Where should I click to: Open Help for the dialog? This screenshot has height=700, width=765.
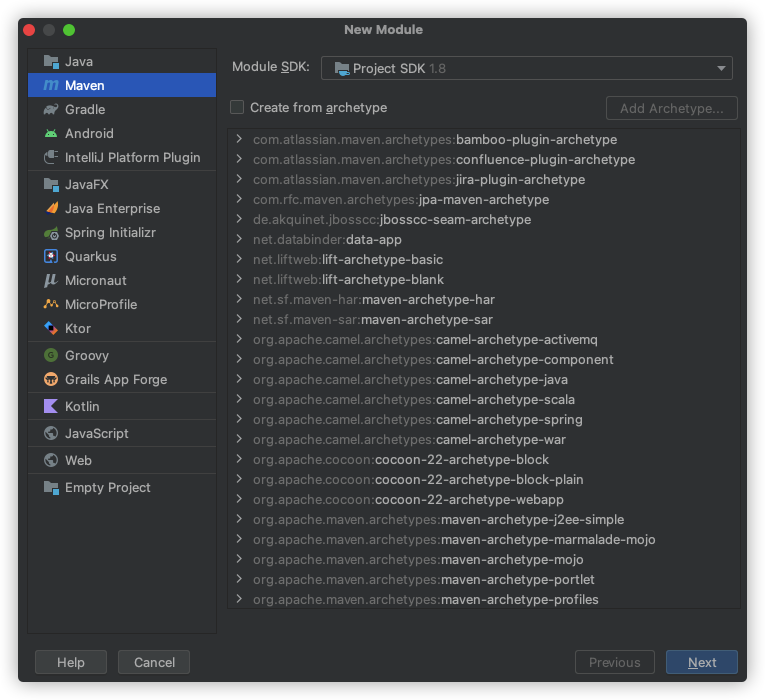pos(71,662)
